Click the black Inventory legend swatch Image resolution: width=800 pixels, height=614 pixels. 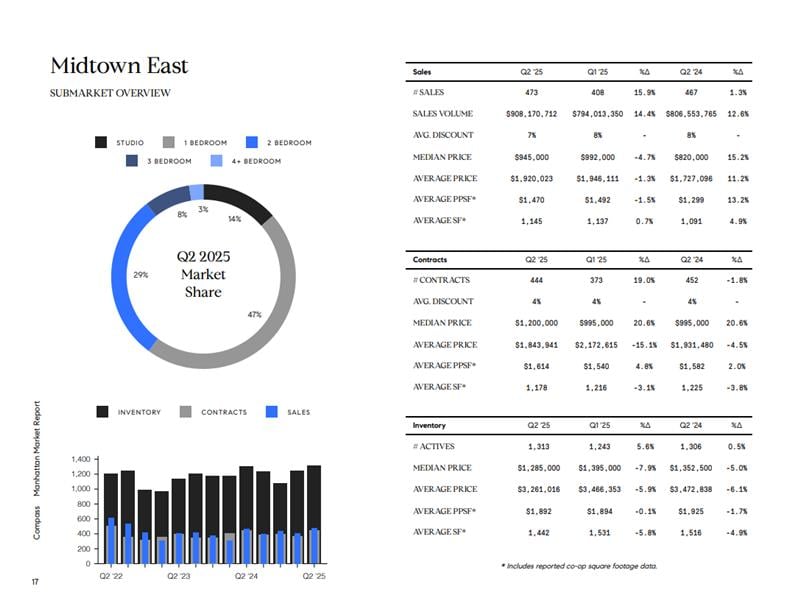tap(102, 411)
